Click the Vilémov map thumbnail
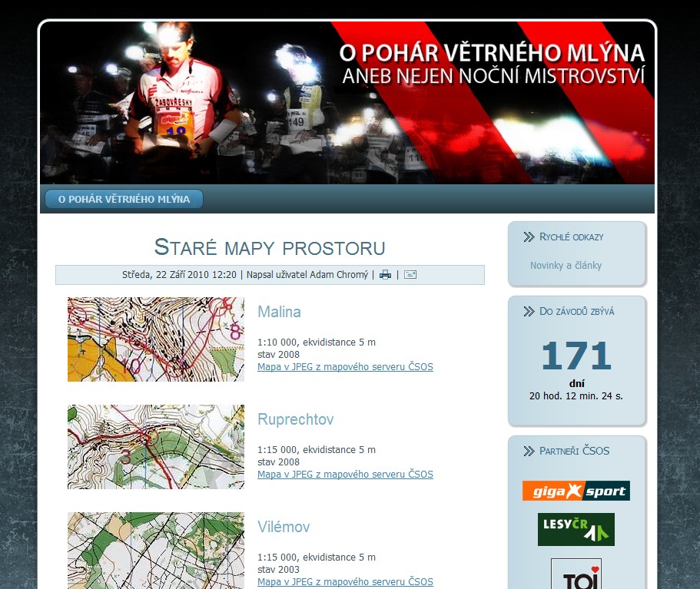This screenshot has height=589, width=700. point(156,551)
